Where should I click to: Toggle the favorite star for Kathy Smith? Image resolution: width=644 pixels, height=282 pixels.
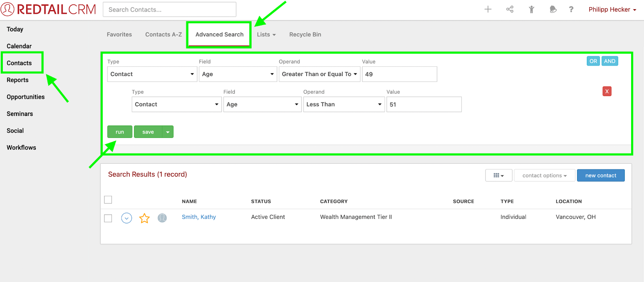coord(144,218)
